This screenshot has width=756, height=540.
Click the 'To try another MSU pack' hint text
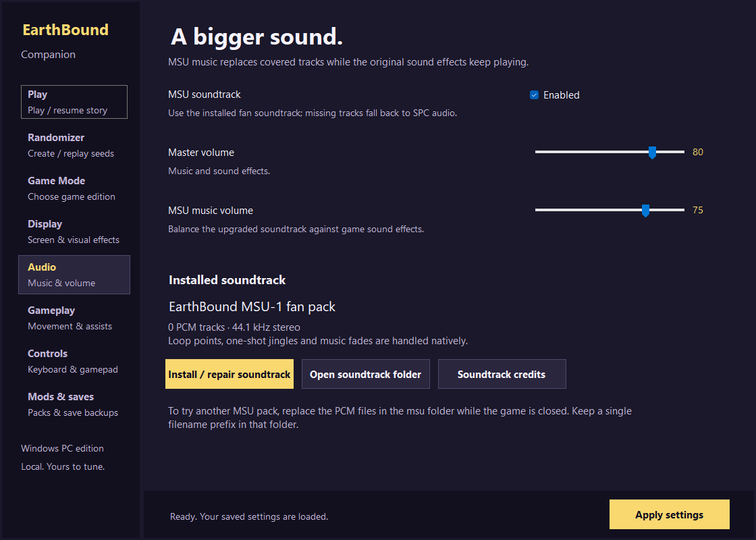400,418
